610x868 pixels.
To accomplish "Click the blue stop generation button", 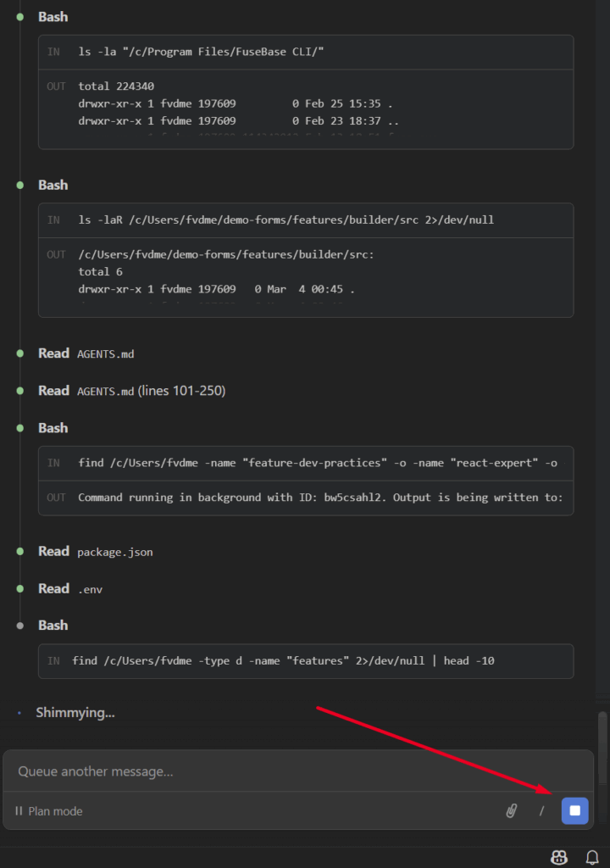I will point(574,811).
